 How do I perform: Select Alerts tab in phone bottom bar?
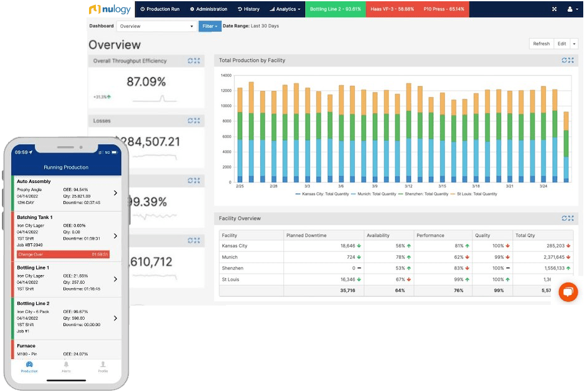(x=66, y=366)
